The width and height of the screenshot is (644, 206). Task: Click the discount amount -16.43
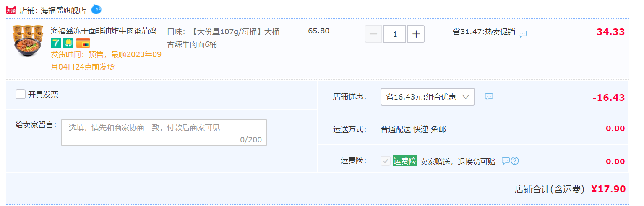(609, 98)
